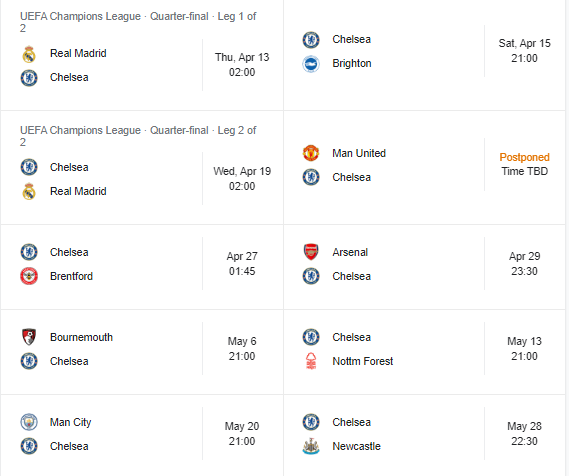569x476 pixels.
Task: Open the Sat, Apr 15 21:00 match time
Action: click(524, 50)
